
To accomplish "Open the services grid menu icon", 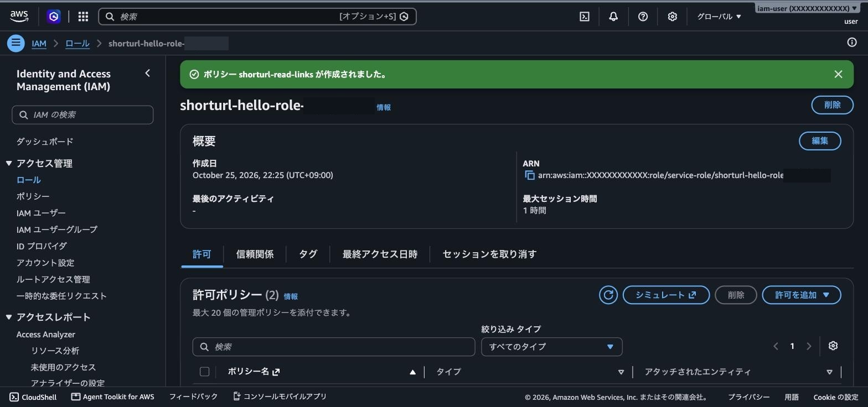I will click(x=83, y=17).
